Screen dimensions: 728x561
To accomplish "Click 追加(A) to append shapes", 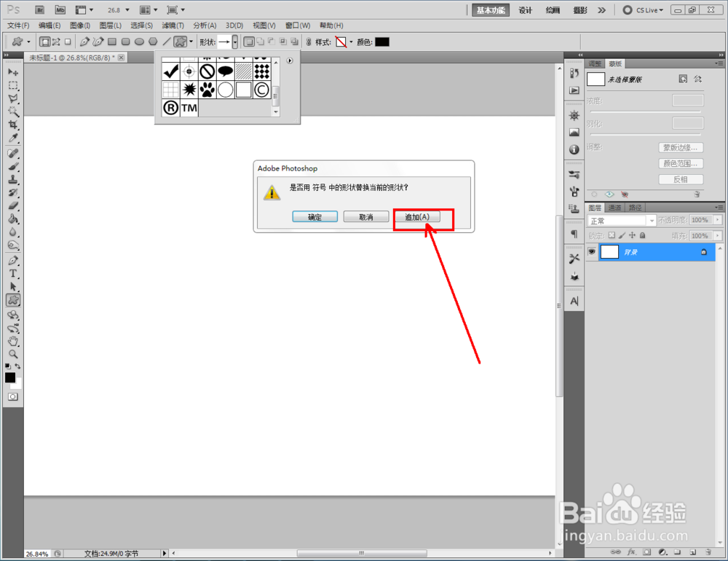I will [x=417, y=216].
